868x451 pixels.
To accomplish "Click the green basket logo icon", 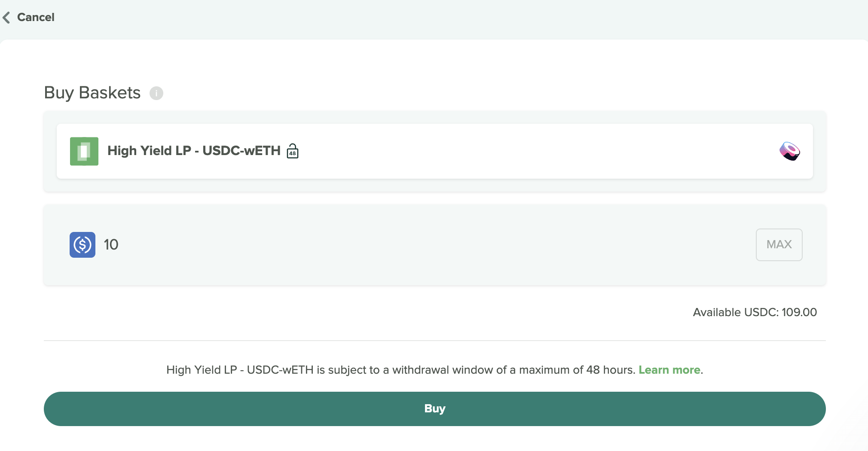I will [84, 151].
